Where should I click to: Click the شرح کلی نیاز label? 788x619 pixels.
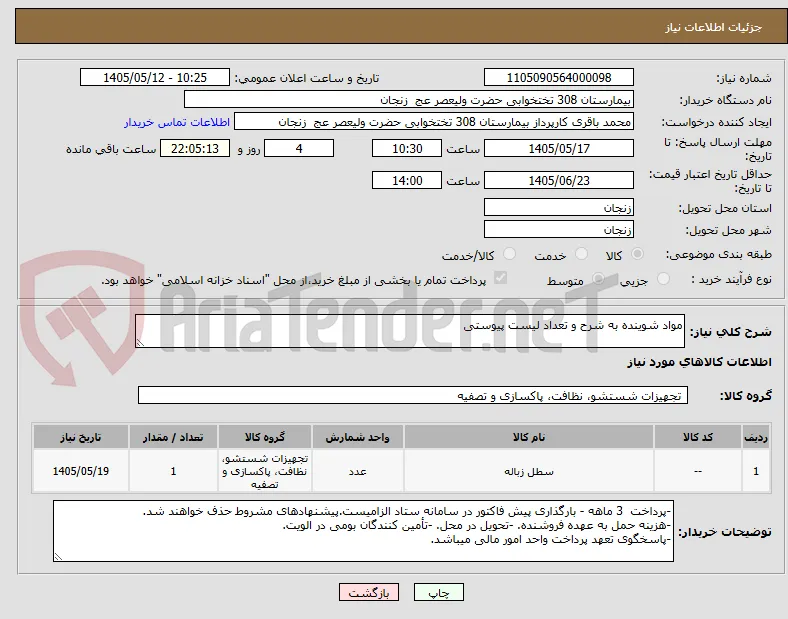click(731, 332)
